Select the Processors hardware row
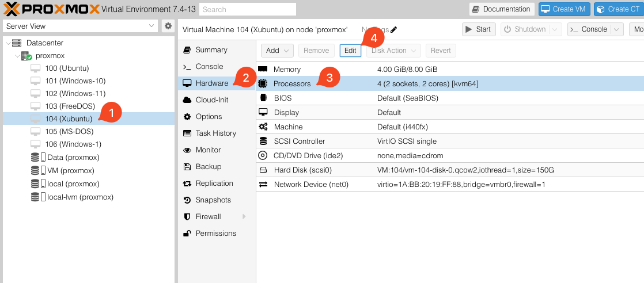This screenshot has height=283, width=644. (291, 84)
